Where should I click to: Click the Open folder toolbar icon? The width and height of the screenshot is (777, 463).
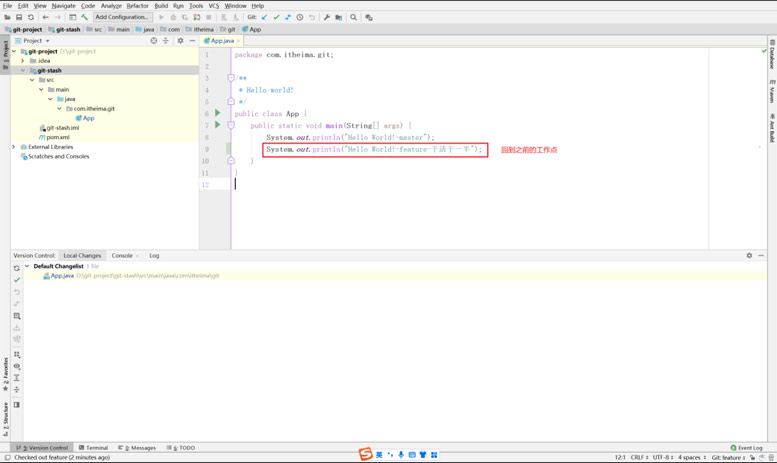[x=7, y=17]
